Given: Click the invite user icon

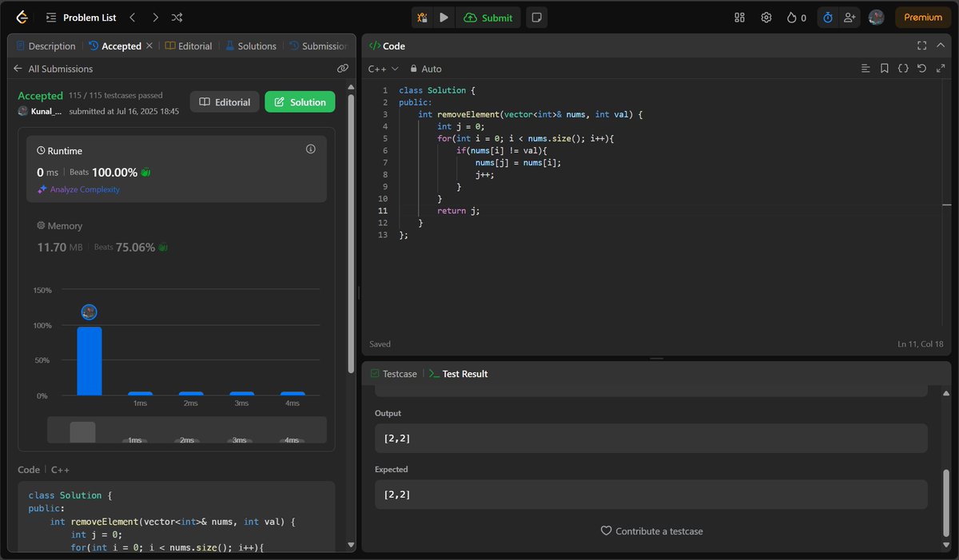Looking at the screenshot, I should coord(850,18).
